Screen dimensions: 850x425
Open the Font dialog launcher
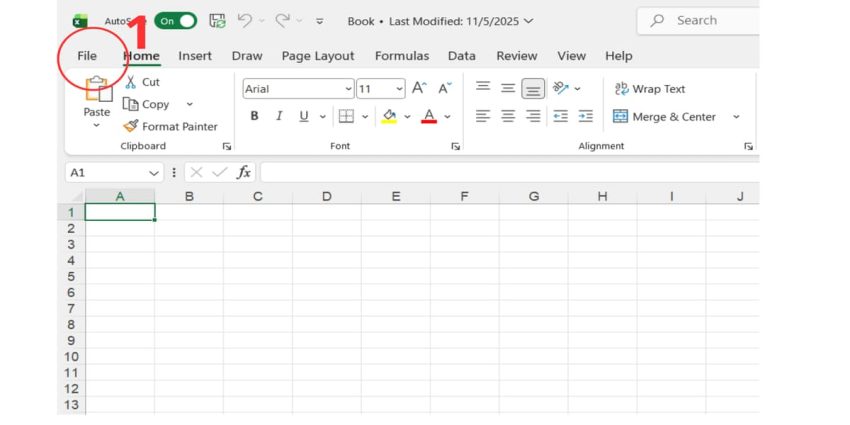(x=456, y=146)
